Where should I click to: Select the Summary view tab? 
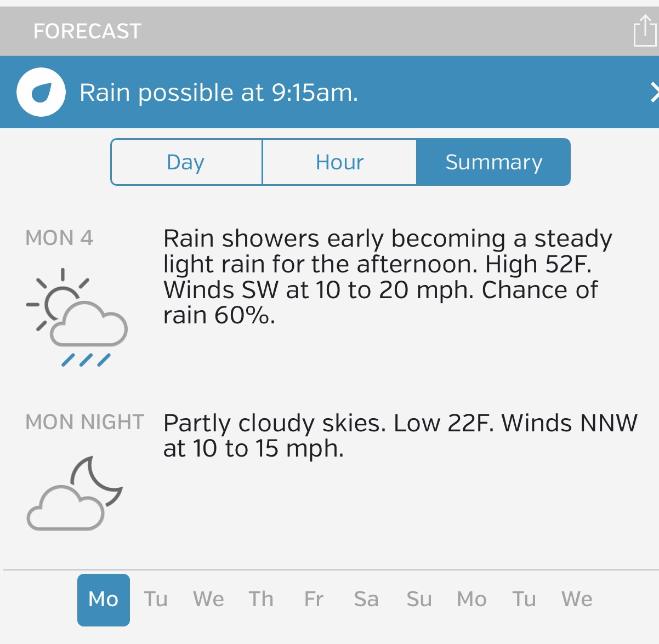(x=493, y=162)
